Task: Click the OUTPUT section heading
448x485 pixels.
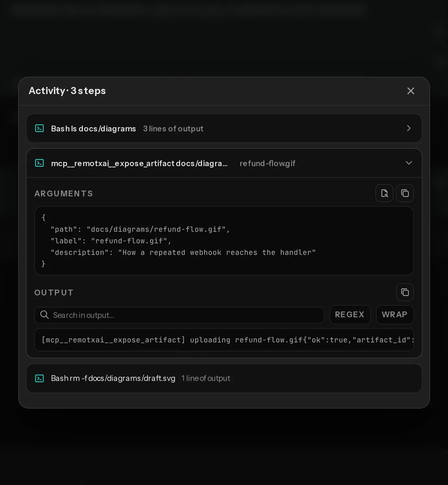Action: (54, 293)
